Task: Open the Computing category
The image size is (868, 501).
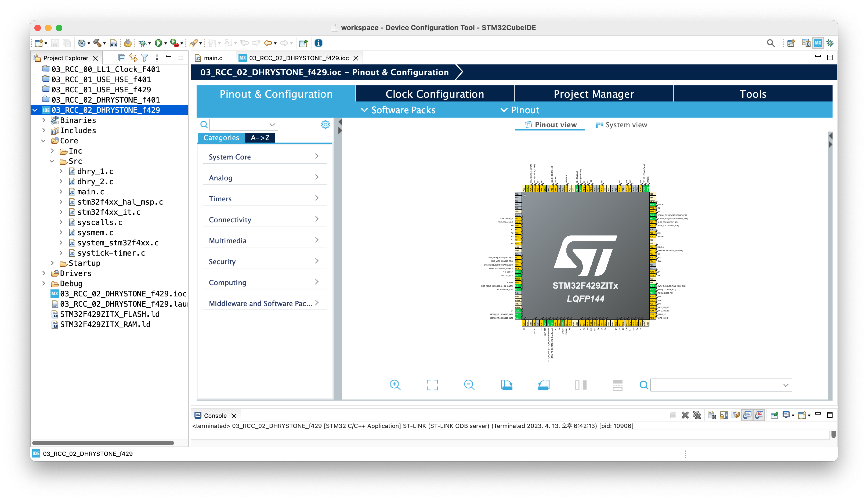Action: 264,282
